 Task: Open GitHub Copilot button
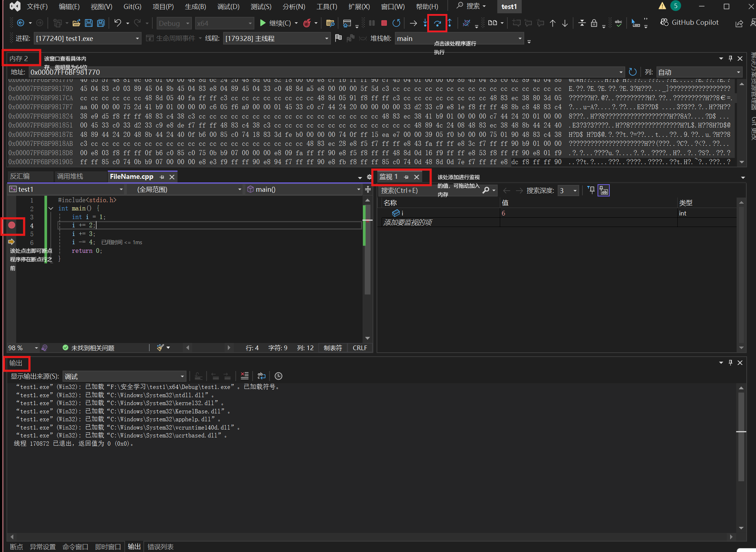(x=690, y=23)
